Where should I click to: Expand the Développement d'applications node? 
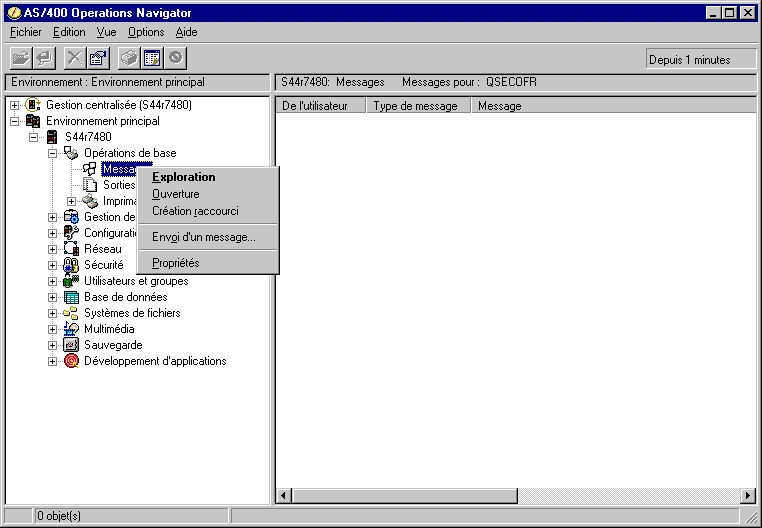click(x=52, y=361)
